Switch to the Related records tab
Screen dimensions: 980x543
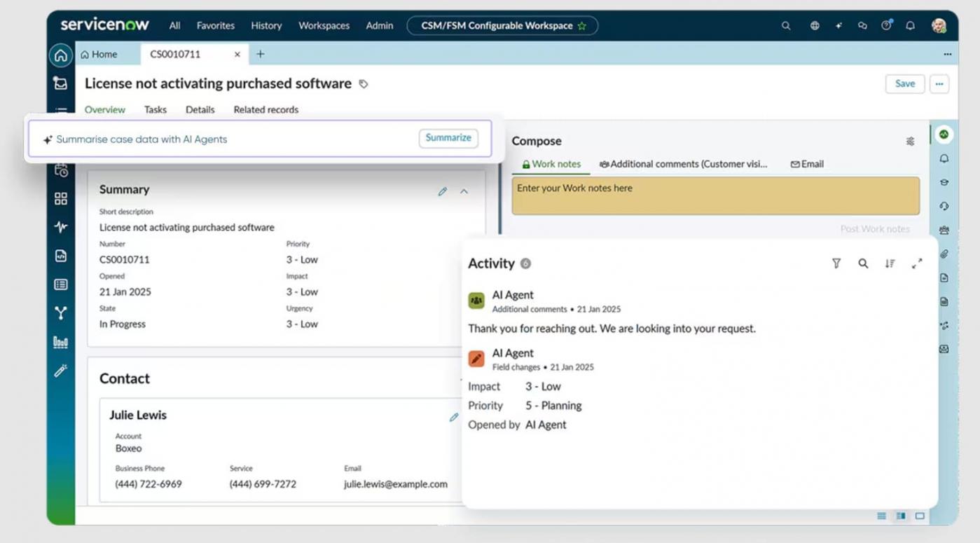[x=266, y=110]
